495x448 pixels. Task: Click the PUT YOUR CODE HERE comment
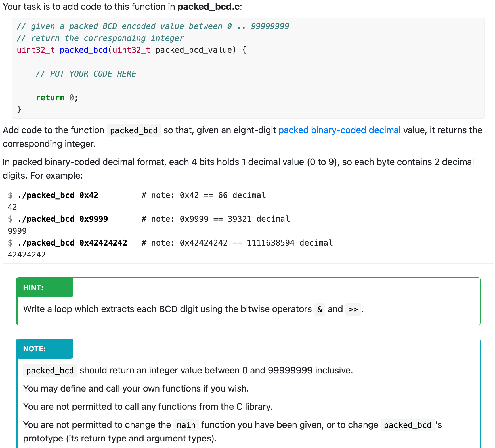click(x=86, y=74)
